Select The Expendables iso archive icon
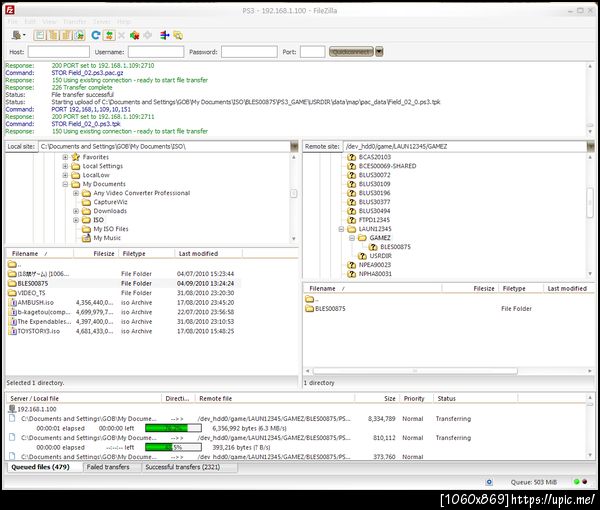Viewport: 600px width, 510px height. 13,322
